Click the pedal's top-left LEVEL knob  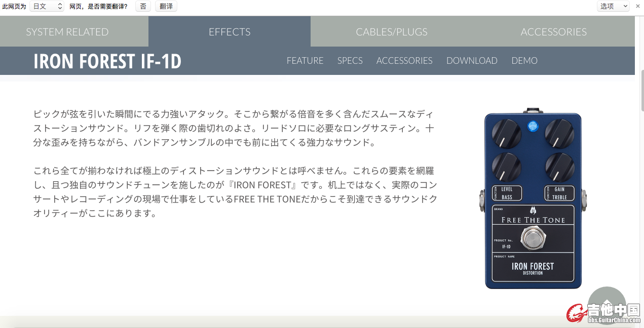click(x=507, y=134)
